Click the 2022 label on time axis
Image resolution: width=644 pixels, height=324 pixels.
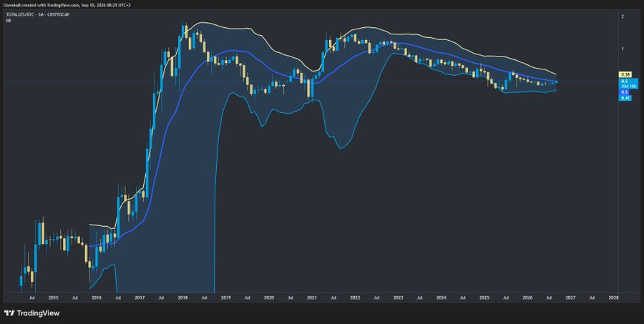(x=355, y=297)
